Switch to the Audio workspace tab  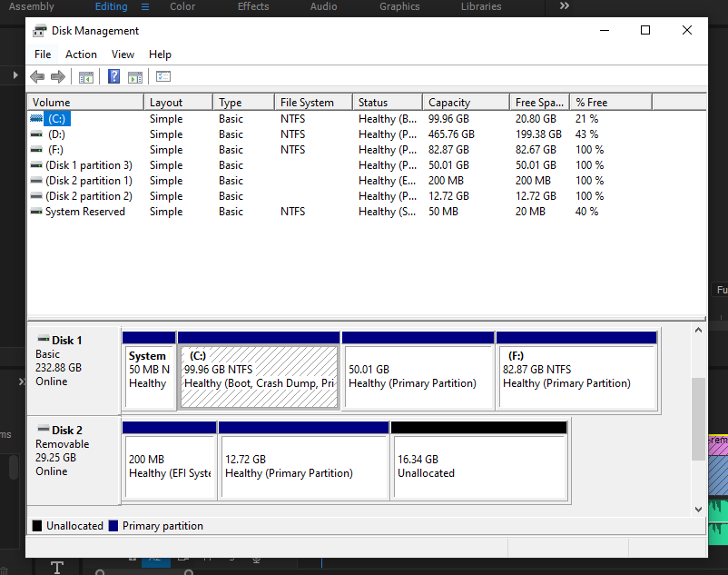[324, 6]
